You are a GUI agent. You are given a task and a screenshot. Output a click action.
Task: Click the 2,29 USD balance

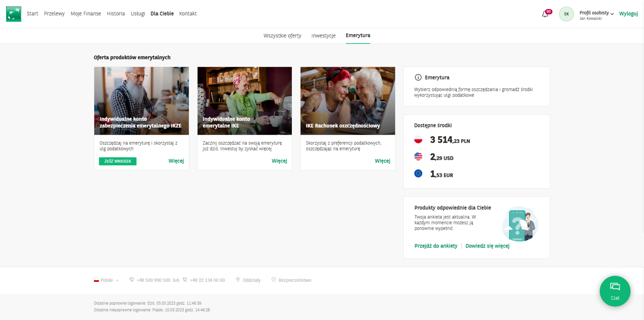(442, 157)
